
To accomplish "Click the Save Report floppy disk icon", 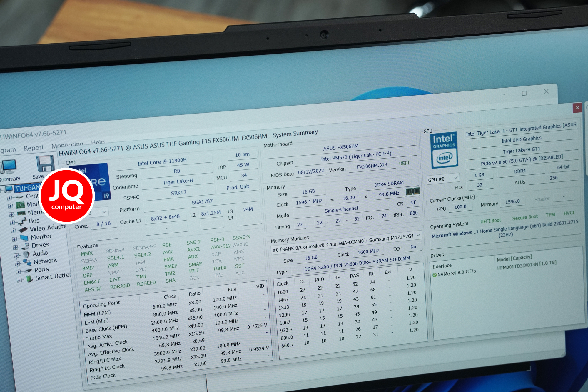I will [x=45, y=164].
